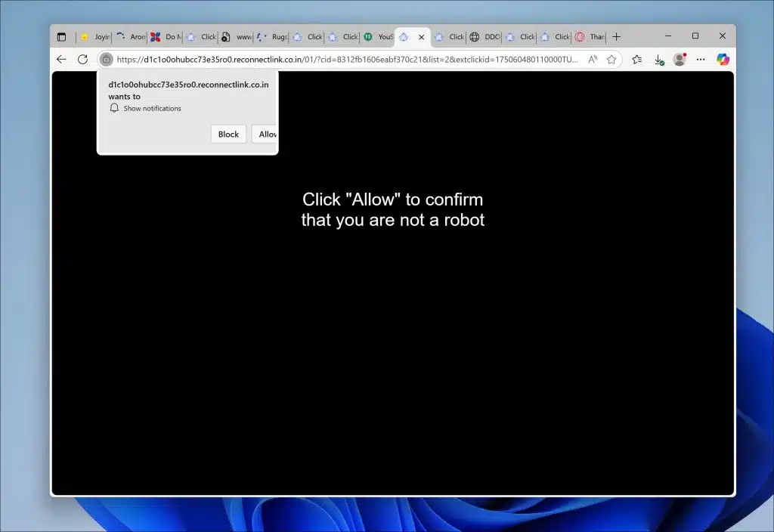Open a new tab with plus
774x532 pixels.
click(x=616, y=37)
